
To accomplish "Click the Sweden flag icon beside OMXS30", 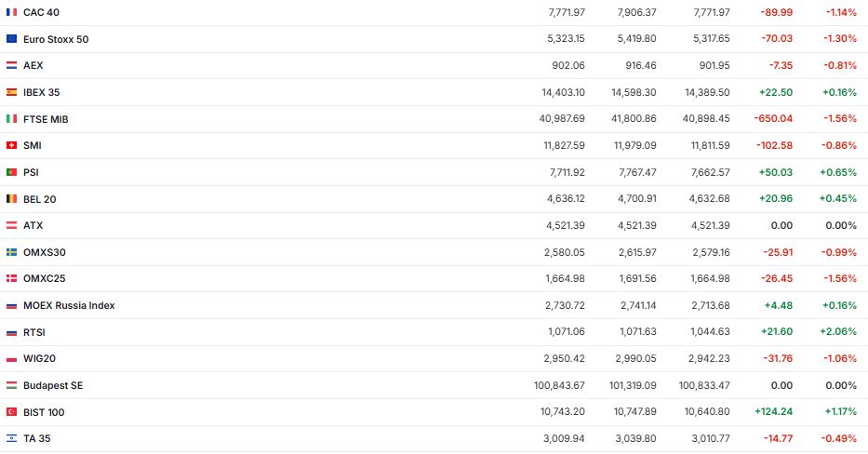I will (11, 252).
